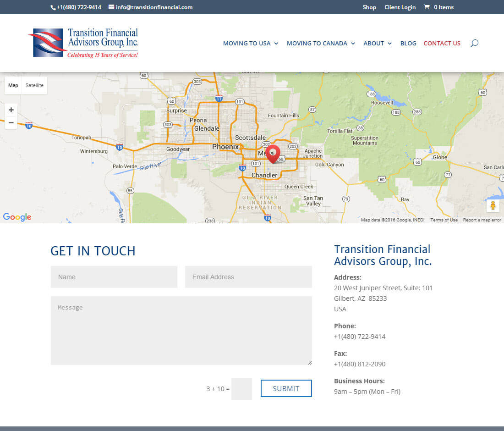Select the Street View pegman icon
The height and width of the screenshot is (431, 504).
[493, 205]
